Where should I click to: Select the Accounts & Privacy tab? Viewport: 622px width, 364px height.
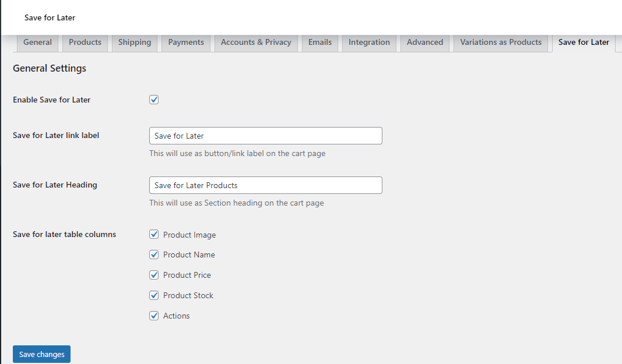point(256,43)
